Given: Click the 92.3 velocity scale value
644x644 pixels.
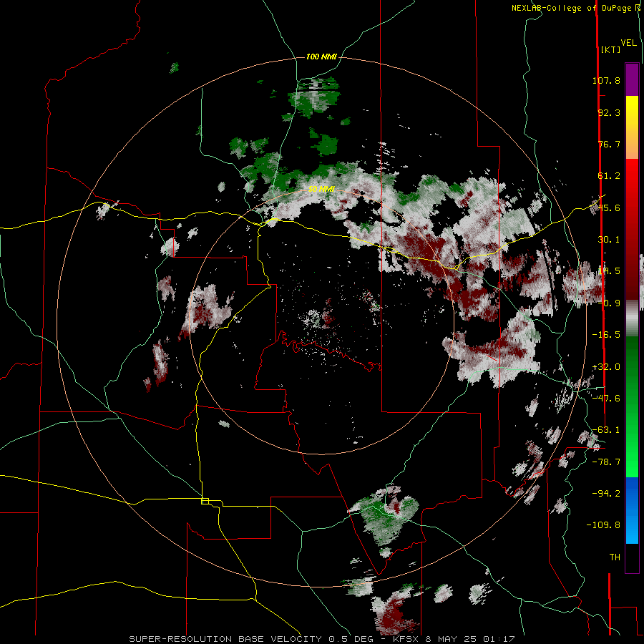Looking at the screenshot, I should (x=609, y=112).
